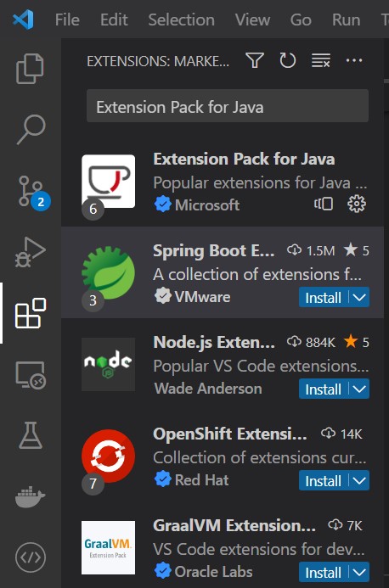
Task: Open the Go menu
Action: pos(301,20)
